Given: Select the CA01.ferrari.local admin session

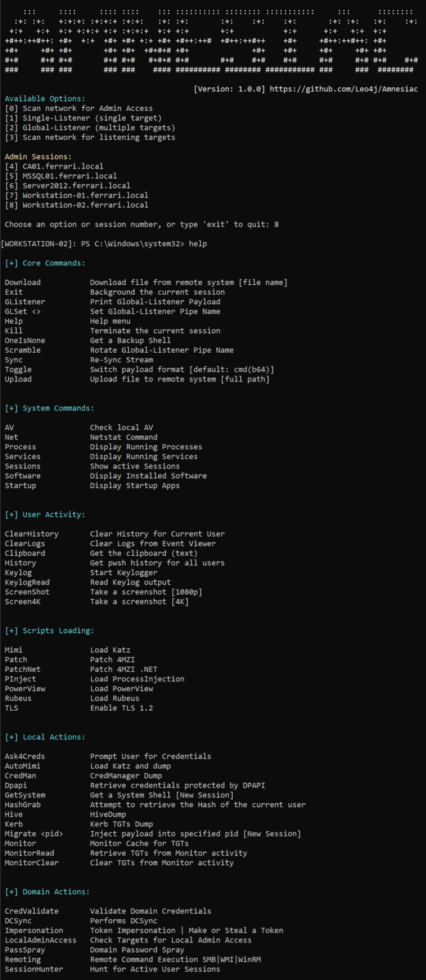Looking at the screenshot, I should coord(54,167).
